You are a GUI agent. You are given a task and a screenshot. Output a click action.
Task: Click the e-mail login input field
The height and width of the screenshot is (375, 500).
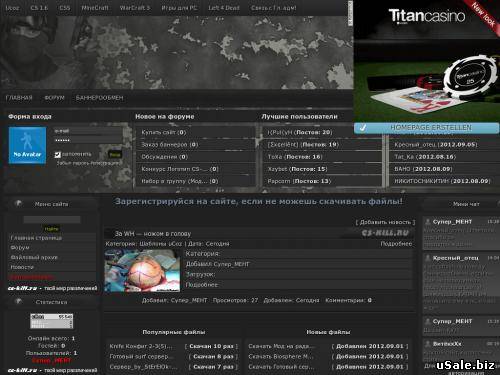(x=88, y=131)
